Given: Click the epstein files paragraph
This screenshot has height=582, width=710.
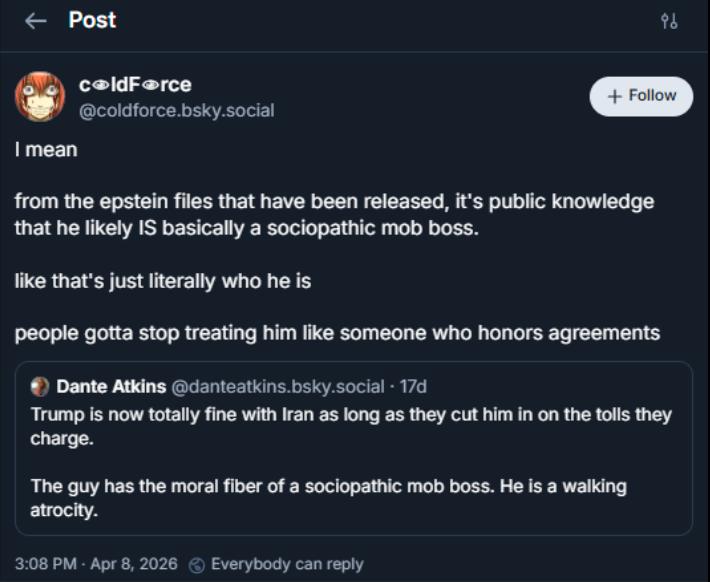Looking at the screenshot, I should 334,215.
